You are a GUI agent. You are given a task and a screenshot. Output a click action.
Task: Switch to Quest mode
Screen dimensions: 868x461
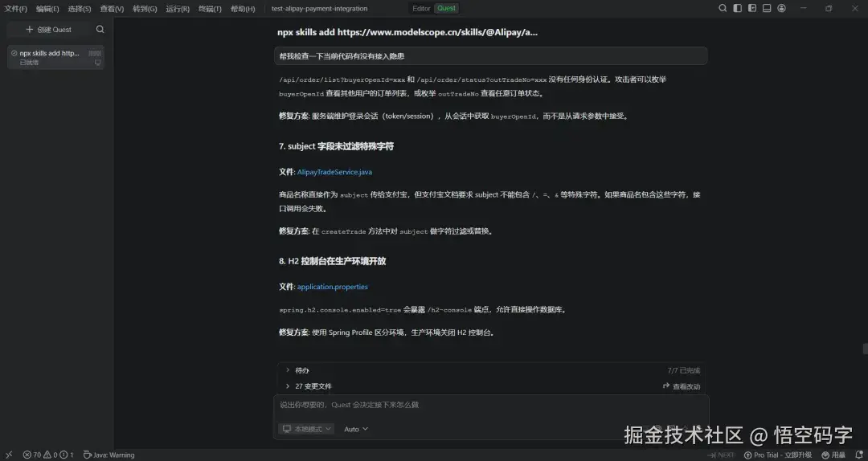pos(447,8)
